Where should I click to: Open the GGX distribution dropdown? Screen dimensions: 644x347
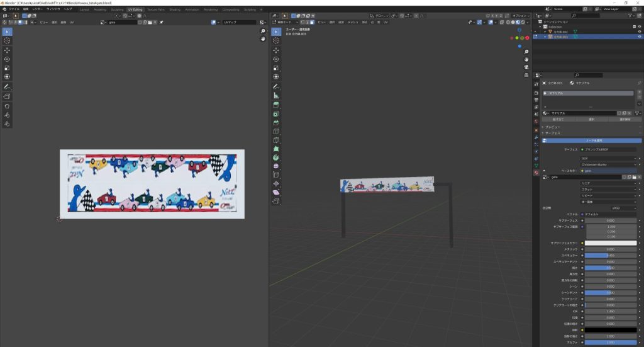[x=608, y=158]
